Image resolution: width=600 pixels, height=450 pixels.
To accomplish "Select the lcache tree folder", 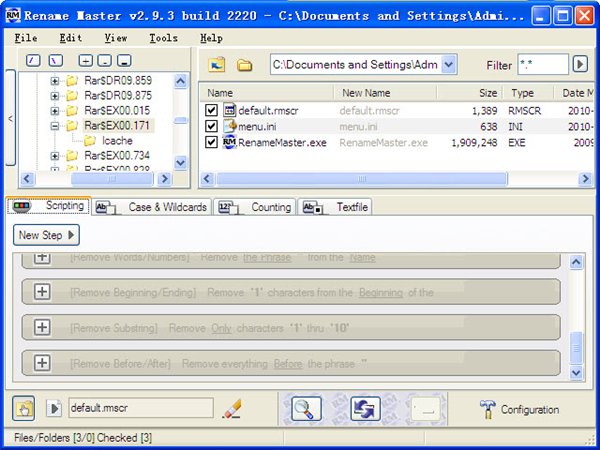I will click(117, 141).
